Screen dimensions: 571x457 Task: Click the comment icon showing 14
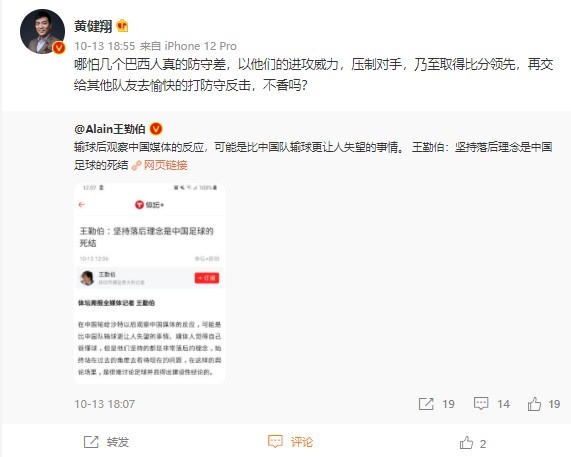tap(481, 404)
